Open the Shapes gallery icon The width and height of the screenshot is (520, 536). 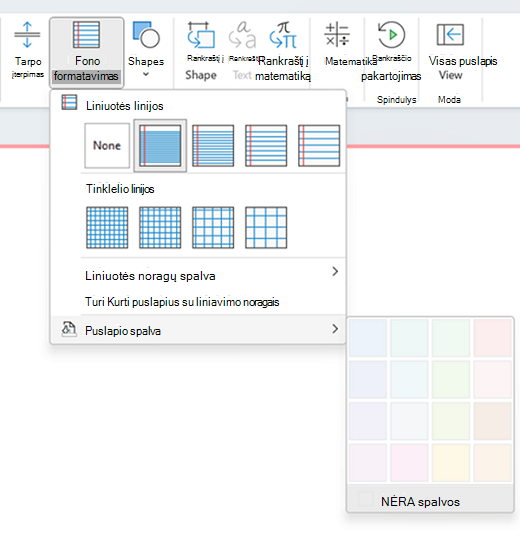146,35
